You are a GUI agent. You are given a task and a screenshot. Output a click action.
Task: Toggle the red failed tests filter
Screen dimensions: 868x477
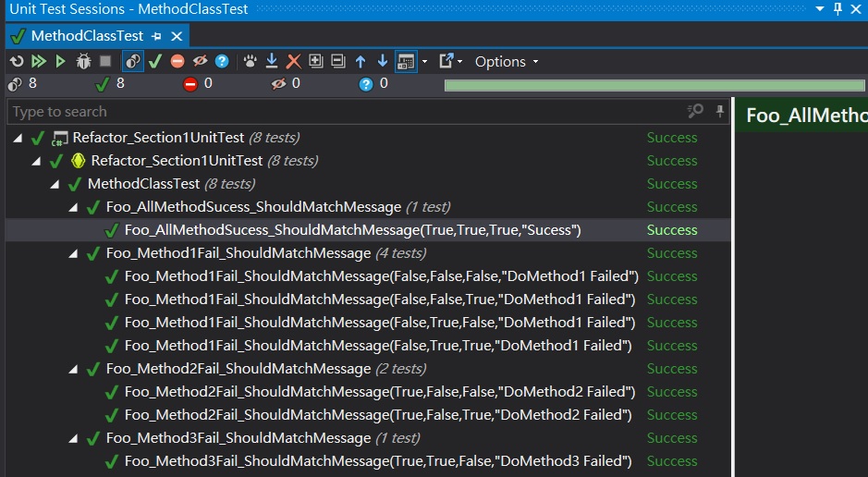pyautogui.click(x=177, y=62)
